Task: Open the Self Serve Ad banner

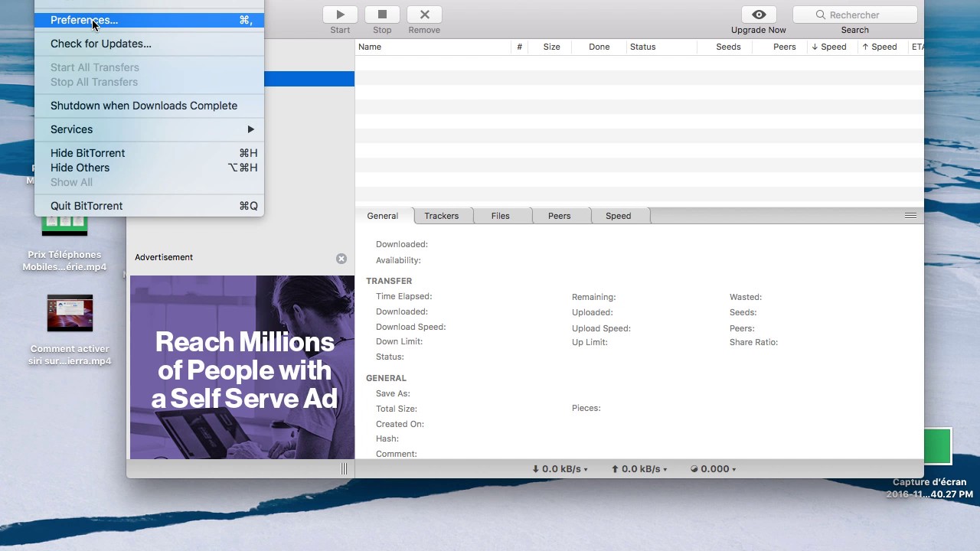Action: (x=242, y=367)
